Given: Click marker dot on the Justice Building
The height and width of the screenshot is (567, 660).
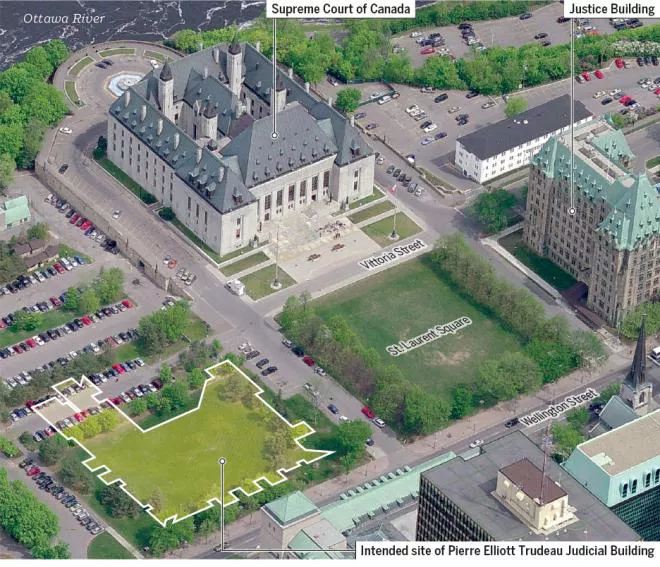Looking at the screenshot, I should click(x=571, y=211).
